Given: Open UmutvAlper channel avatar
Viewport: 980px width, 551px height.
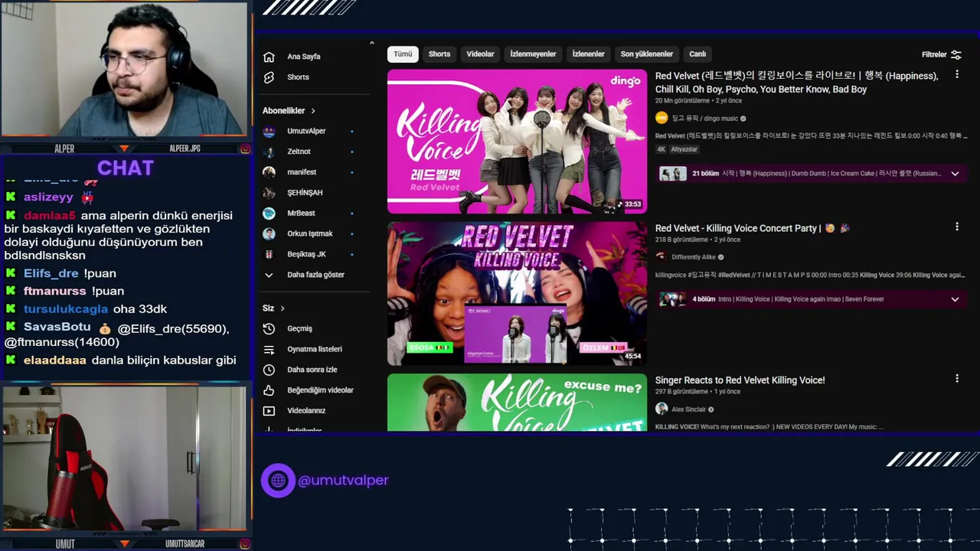Looking at the screenshot, I should coord(269,131).
